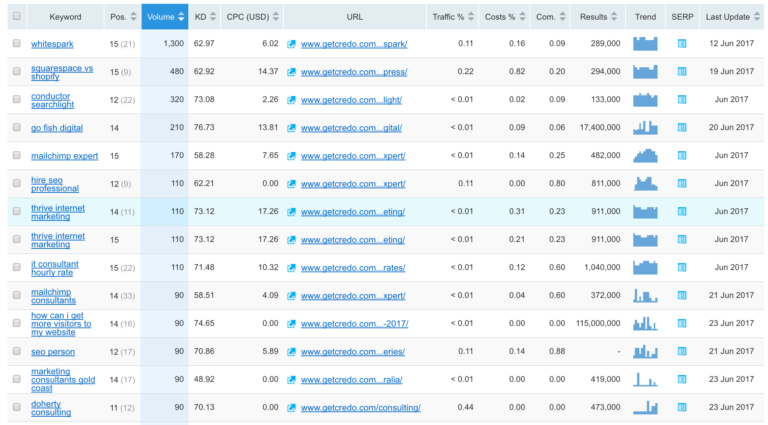768x425 pixels.
Task: View SERP snapshot for marketing consultants gold coast
Action: [682, 379]
